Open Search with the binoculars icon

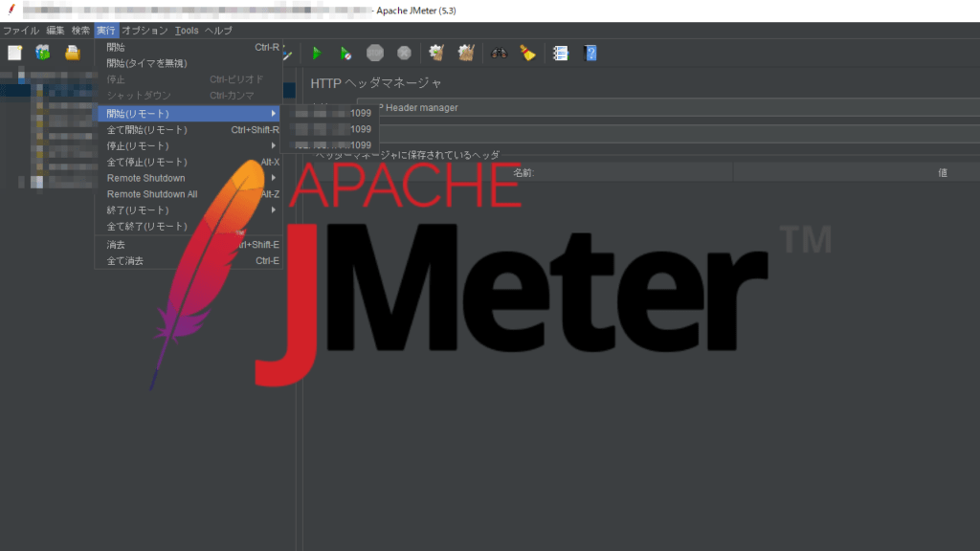point(499,54)
